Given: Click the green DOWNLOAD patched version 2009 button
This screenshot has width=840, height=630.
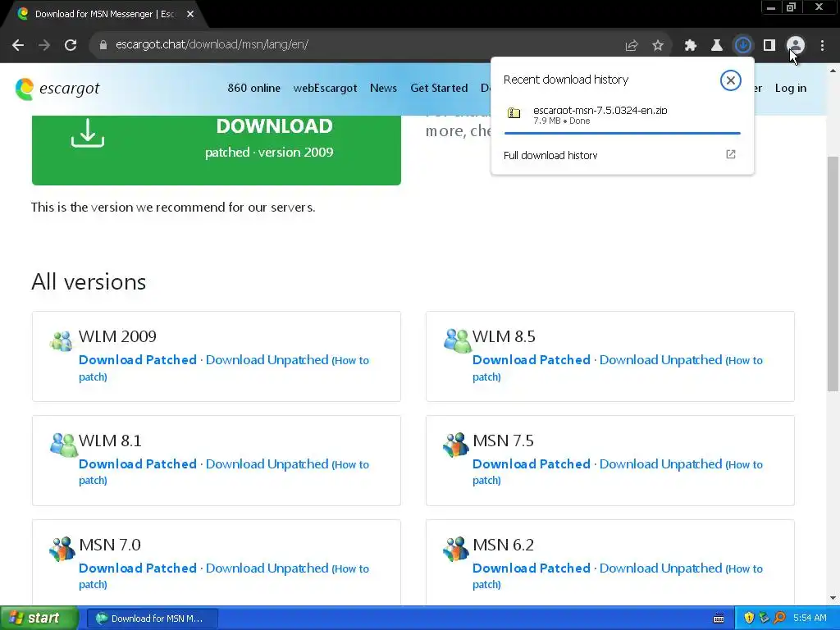Looking at the screenshot, I should [x=217, y=150].
